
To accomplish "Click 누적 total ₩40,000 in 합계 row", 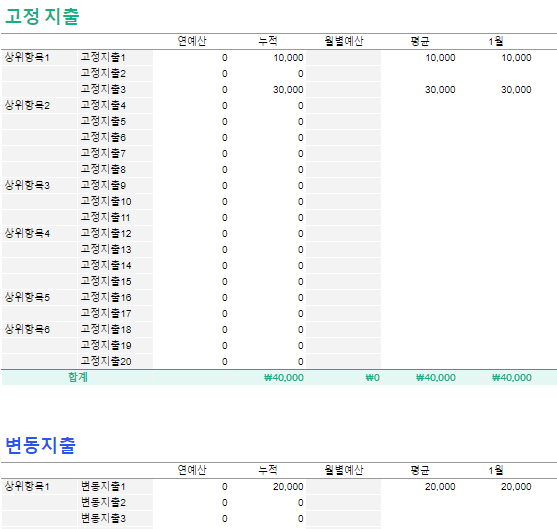I will [284, 378].
